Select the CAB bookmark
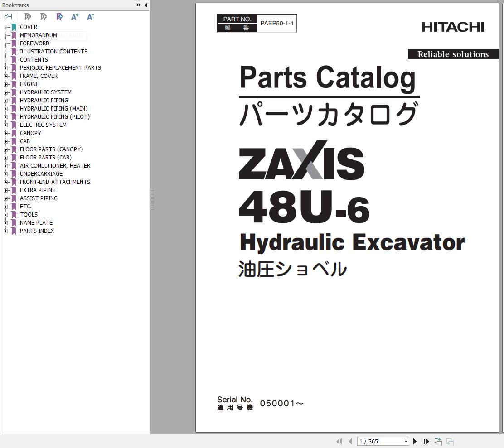Screen dimensions: 504x448 pos(25,141)
